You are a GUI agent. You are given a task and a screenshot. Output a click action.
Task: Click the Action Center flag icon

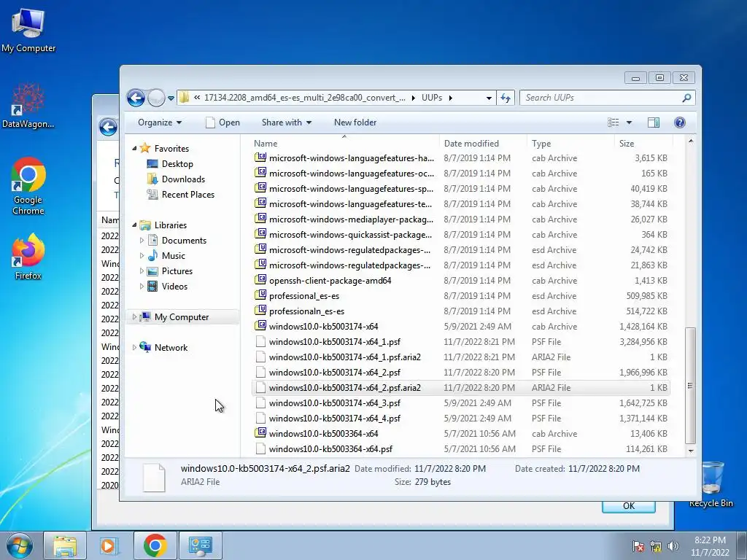(x=638, y=546)
